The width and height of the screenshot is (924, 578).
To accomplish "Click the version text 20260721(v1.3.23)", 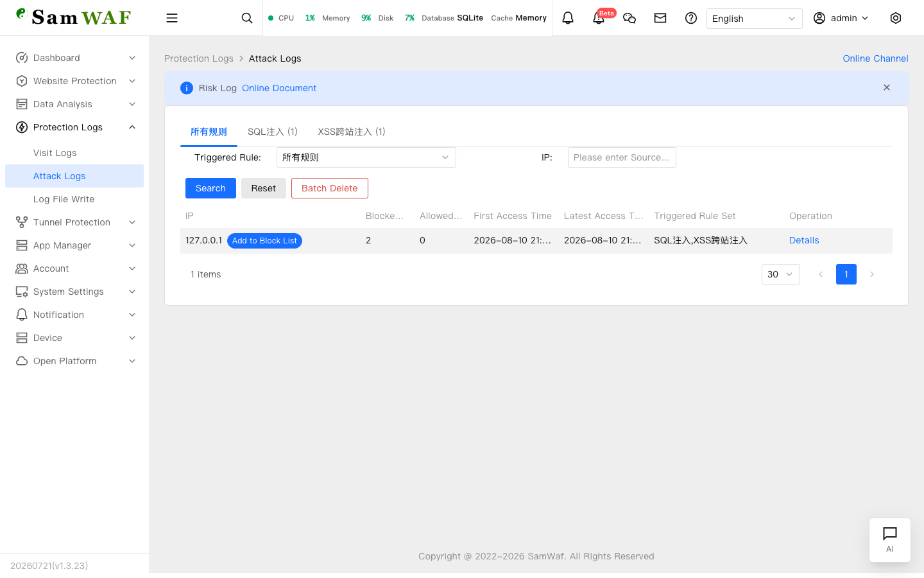I will click(x=49, y=566).
